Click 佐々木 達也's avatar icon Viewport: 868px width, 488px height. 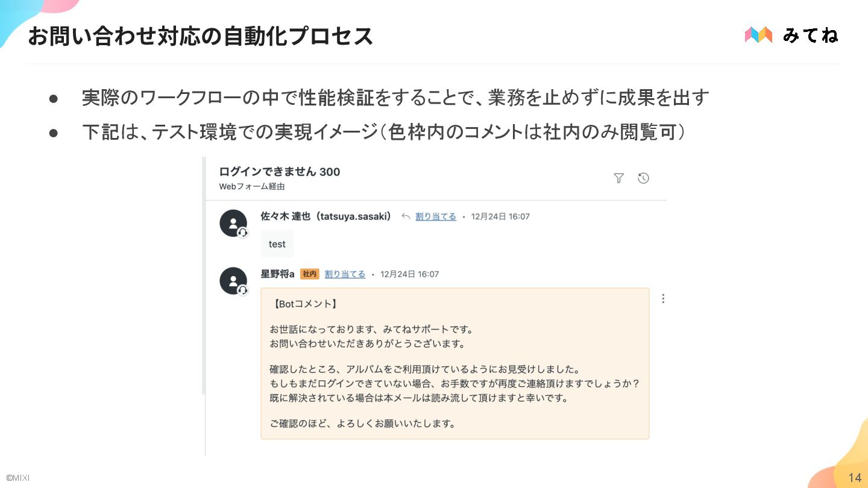(233, 224)
